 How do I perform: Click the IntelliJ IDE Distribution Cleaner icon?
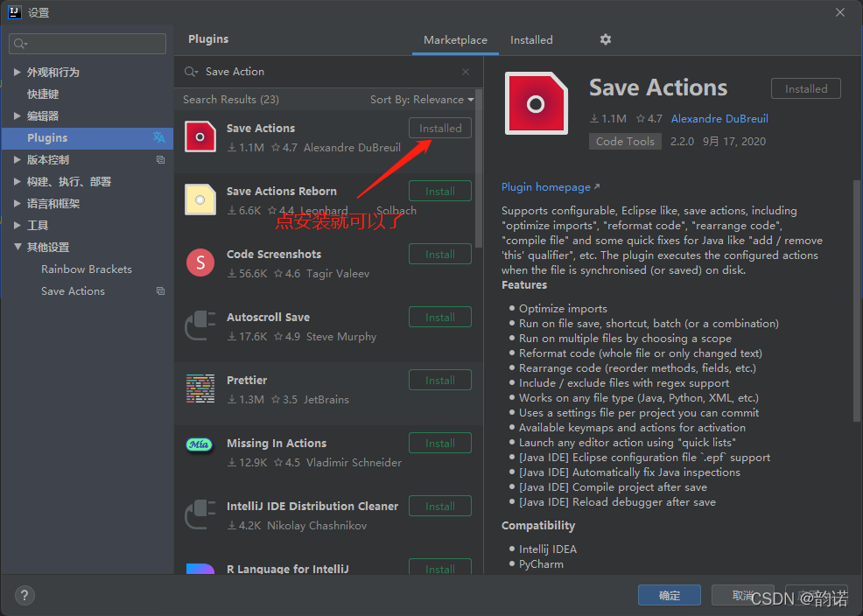coord(200,514)
